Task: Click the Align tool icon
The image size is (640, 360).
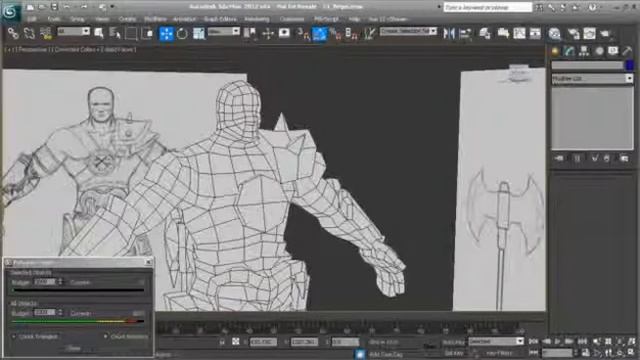Action: tap(465, 33)
